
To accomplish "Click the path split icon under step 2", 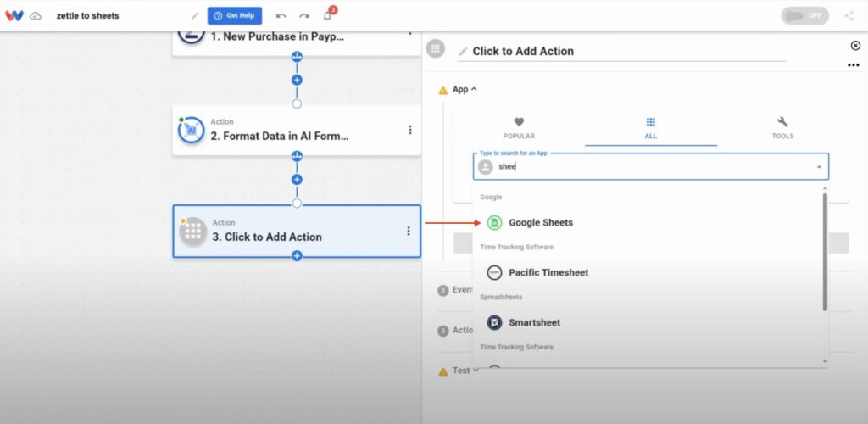I will [x=297, y=156].
